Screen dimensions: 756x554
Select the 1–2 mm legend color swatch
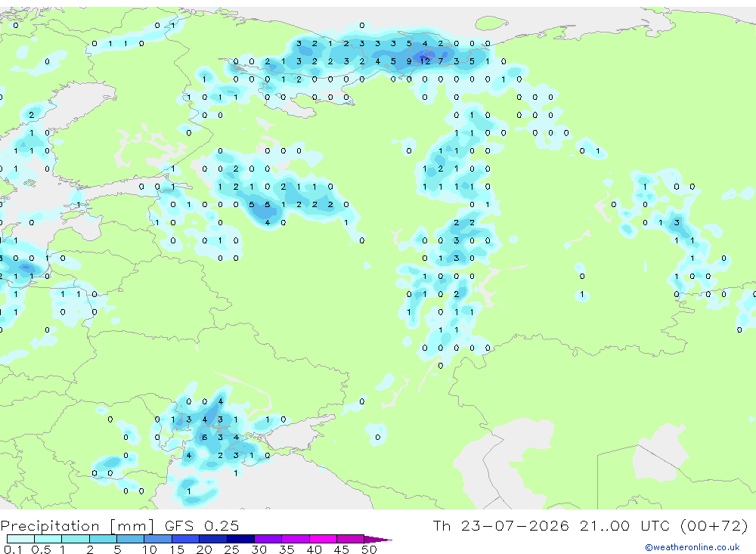76,539
